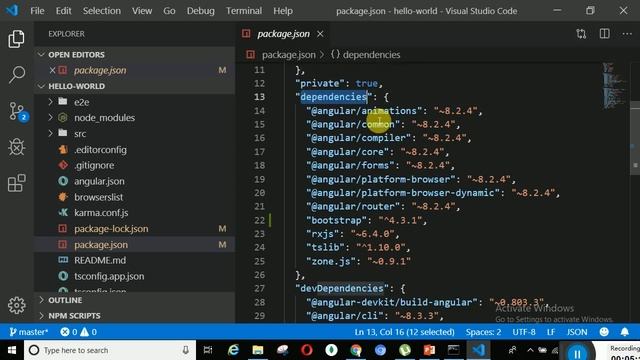Open README.md in explorer
The image size is (640, 360).
[x=100, y=260]
